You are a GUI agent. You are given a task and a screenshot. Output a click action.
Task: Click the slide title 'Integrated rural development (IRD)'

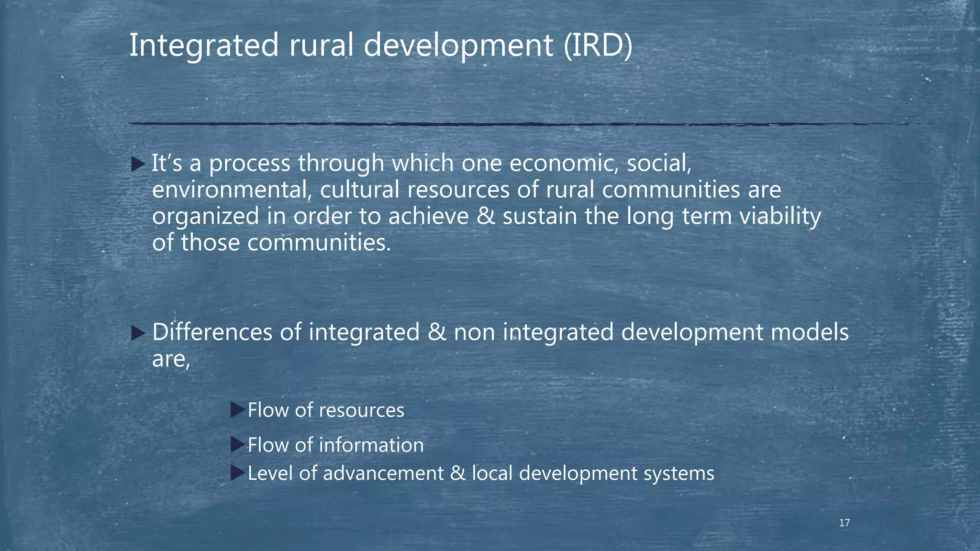click(x=381, y=46)
